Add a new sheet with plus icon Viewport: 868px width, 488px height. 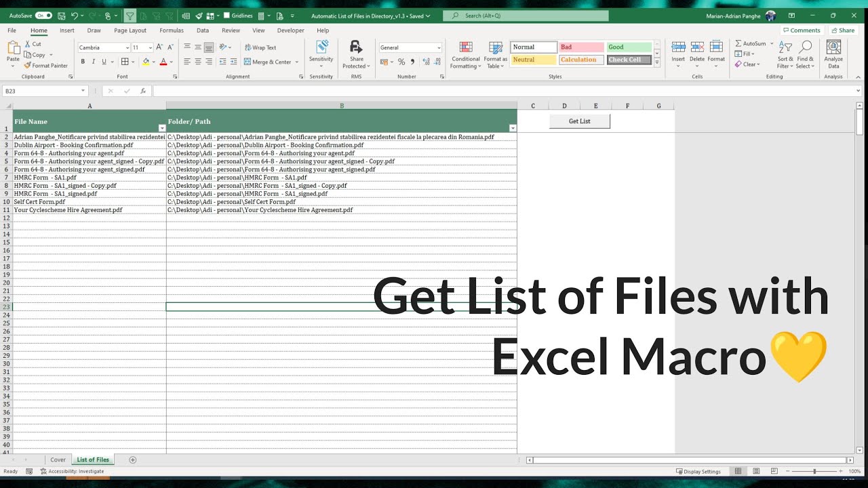pyautogui.click(x=132, y=460)
